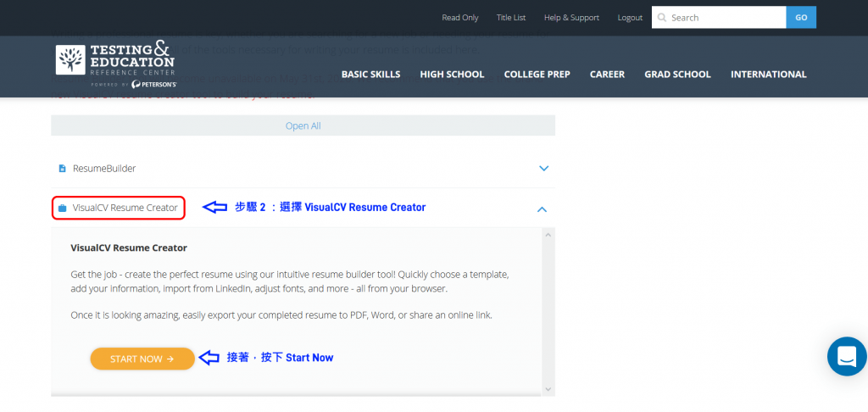This screenshot has height=412, width=868.
Task: Select the ResumeBuilder row label
Action: coord(104,169)
